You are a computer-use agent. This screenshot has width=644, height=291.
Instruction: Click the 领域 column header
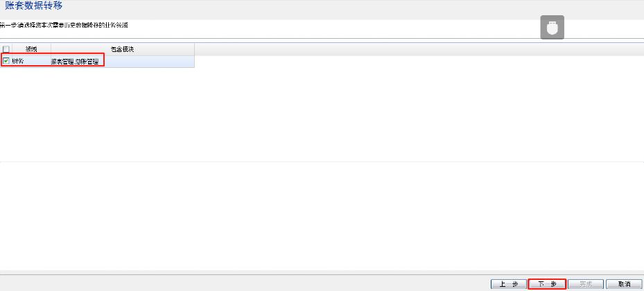tap(31, 49)
